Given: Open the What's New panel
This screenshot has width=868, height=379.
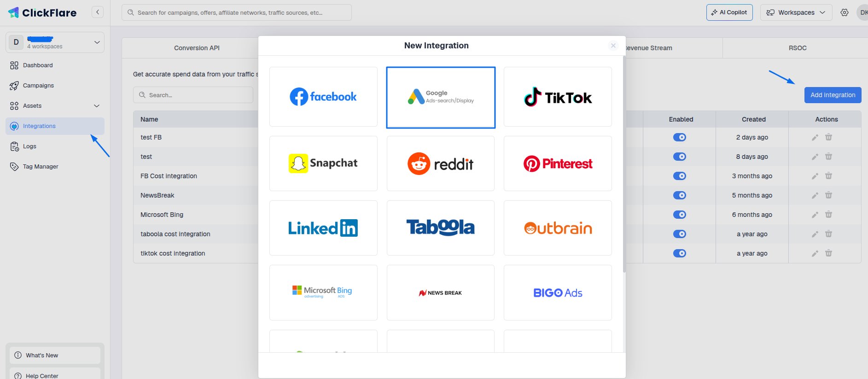Looking at the screenshot, I should [x=55, y=355].
